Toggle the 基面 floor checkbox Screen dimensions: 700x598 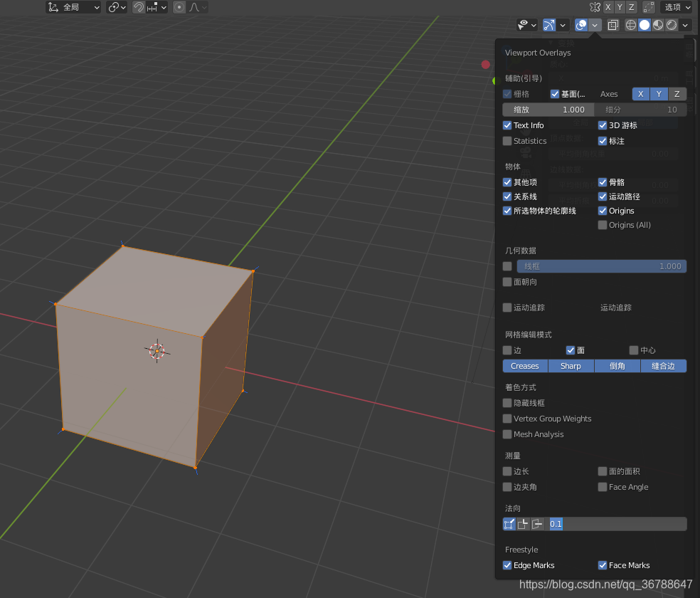pyautogui.click(x=555, y=94)
